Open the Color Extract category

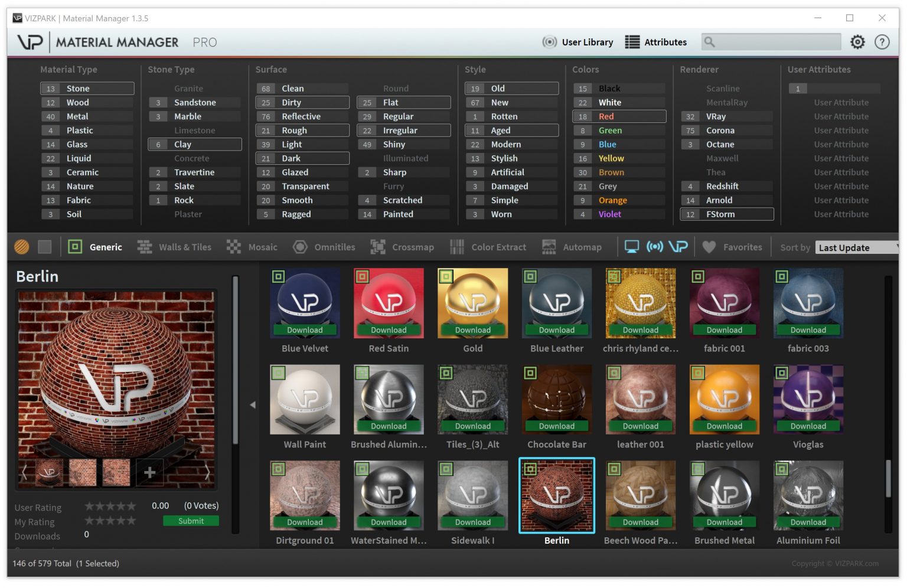498,247
